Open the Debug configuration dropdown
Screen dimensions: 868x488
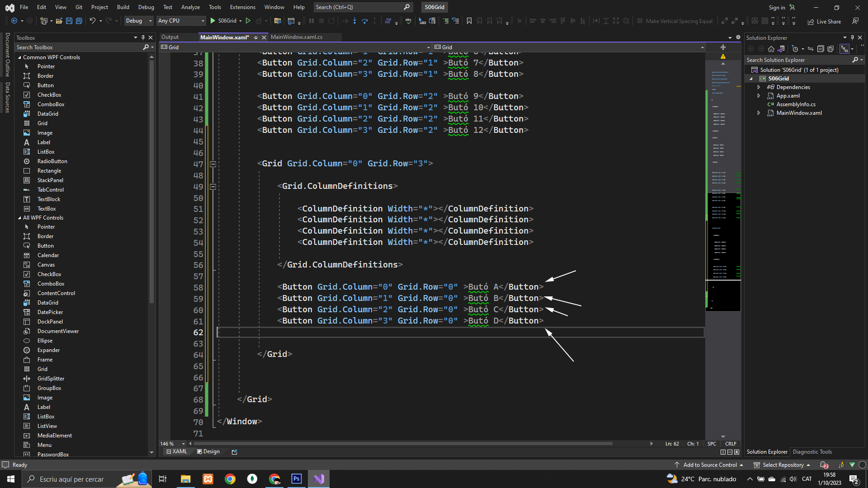[139, 21]
